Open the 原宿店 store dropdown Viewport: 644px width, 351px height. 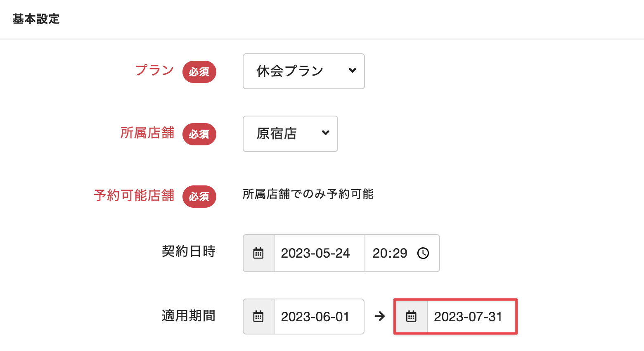(290, 134)
